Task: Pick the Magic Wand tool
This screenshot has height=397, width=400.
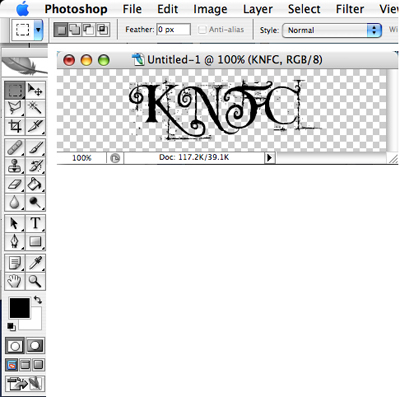Action: (35, 108)
